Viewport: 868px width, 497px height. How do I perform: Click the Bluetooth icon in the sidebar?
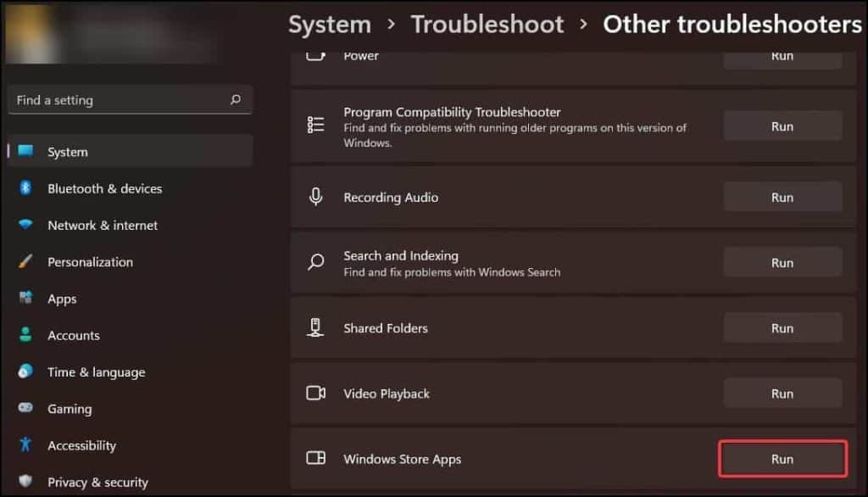click(x=25, y=188)
